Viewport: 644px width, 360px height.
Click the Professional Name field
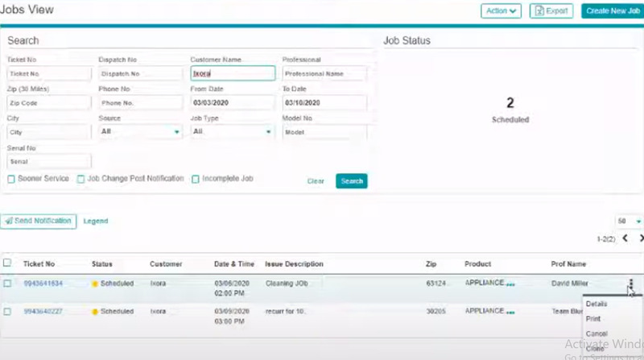pos(324,73)
